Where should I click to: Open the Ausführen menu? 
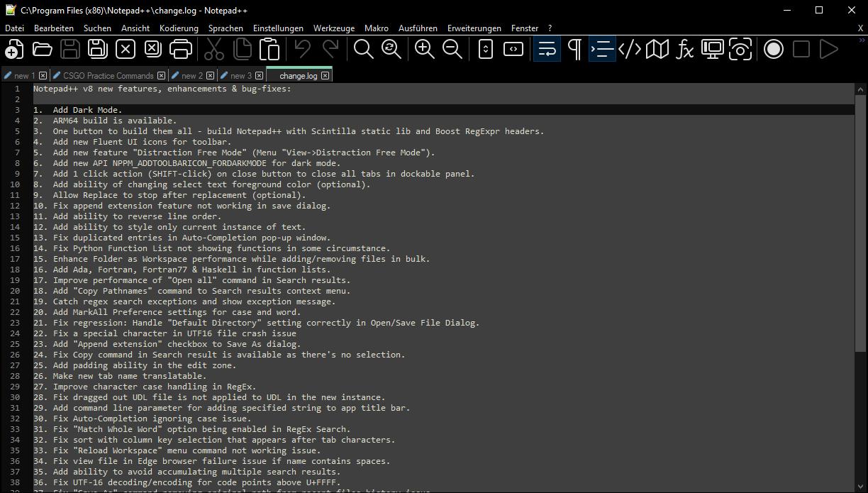pyautogui.click(x=418, y=28)
